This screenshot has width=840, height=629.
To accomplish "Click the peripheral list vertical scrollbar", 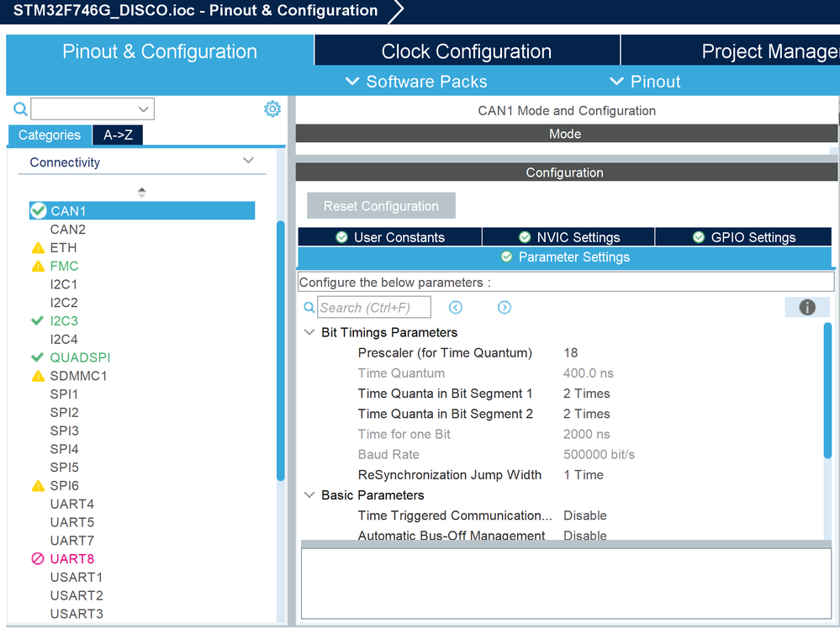I will point(280,351).
